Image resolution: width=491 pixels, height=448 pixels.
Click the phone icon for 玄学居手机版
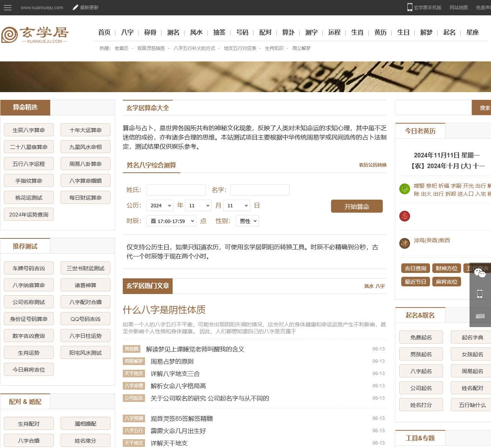410,7
